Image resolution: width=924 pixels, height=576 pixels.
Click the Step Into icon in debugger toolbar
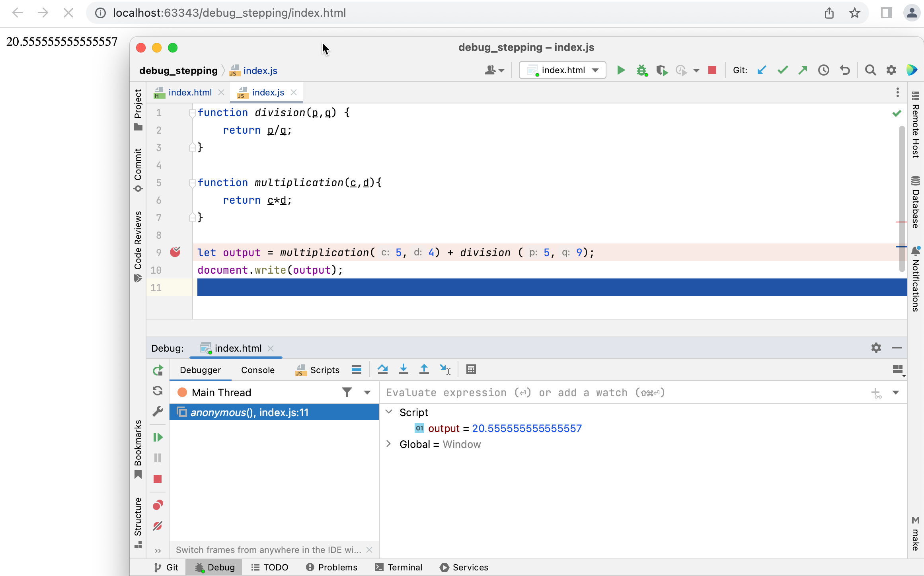[404, 370]
